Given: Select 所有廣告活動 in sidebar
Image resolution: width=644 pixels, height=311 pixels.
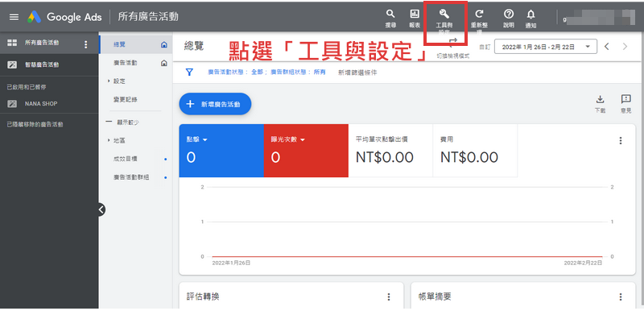Looking at the screenshot, I should click(42, 43).
